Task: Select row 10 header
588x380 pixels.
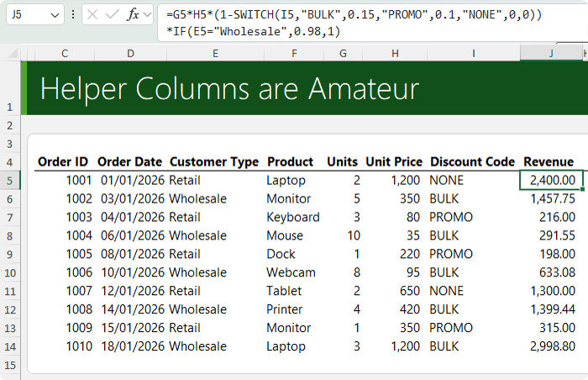Action: (x=10, y=272)
